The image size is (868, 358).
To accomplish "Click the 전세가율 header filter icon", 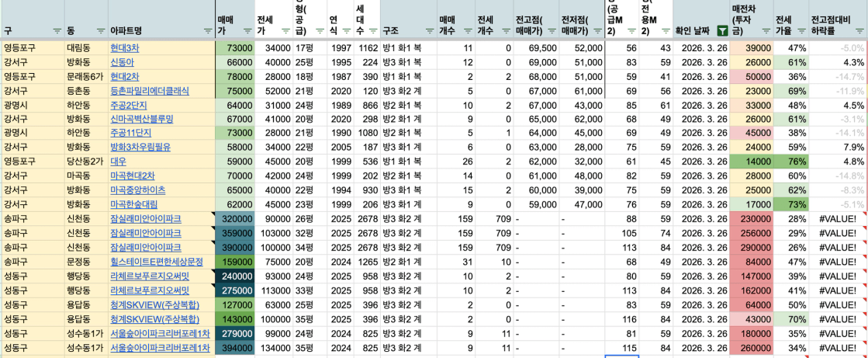I will click(x=800, y=31).
